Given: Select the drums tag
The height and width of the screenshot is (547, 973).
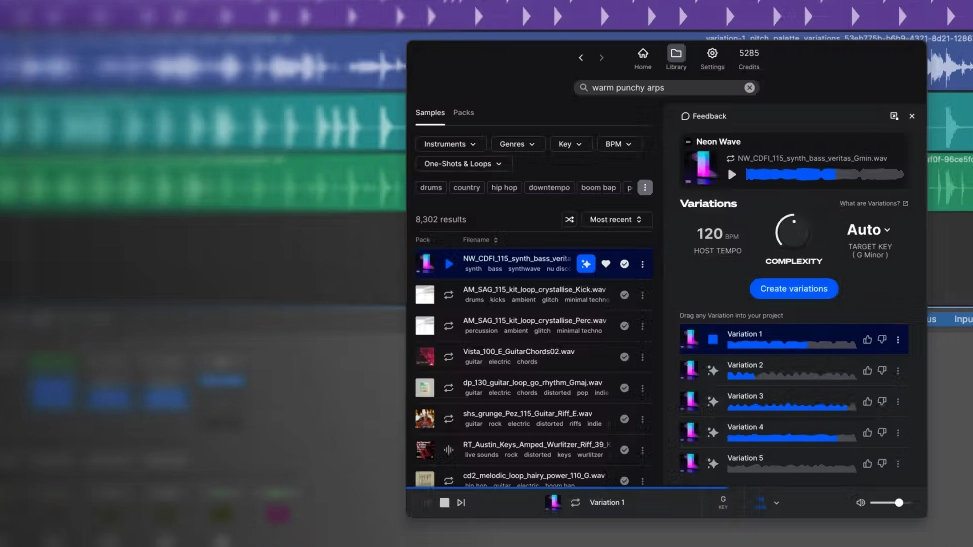Looking at the screenshot, I should (431, 188).
